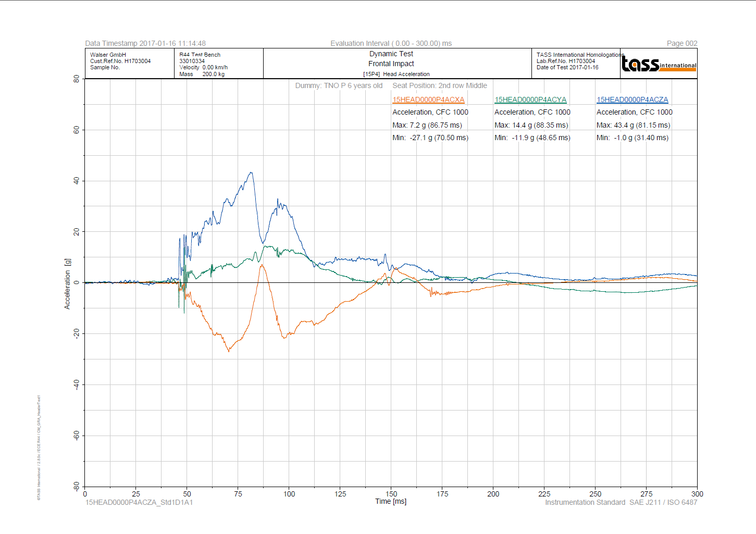Select the Dynamic Test title text
This screenshot has width=756, height=534.
pos(391,54)
